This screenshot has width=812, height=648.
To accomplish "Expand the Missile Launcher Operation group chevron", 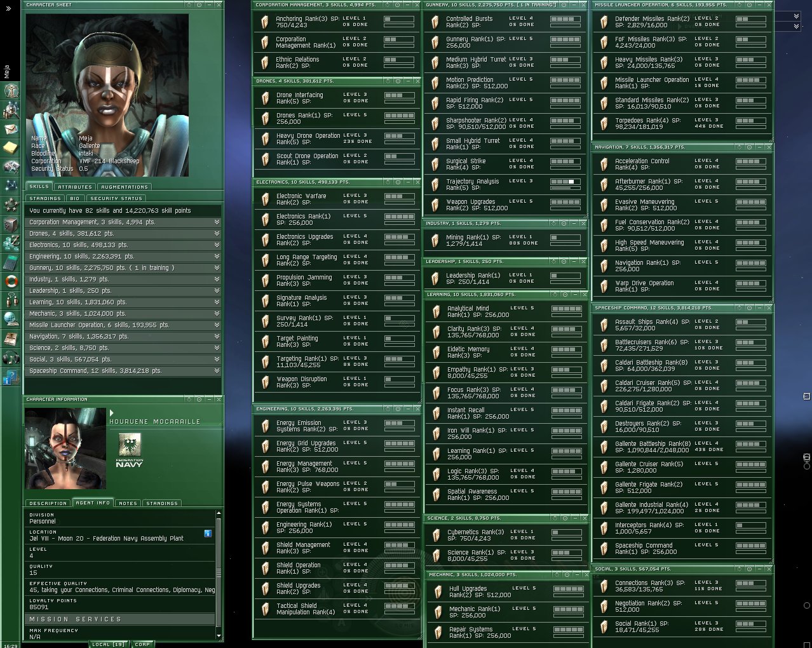I will (x=217, y=325).
